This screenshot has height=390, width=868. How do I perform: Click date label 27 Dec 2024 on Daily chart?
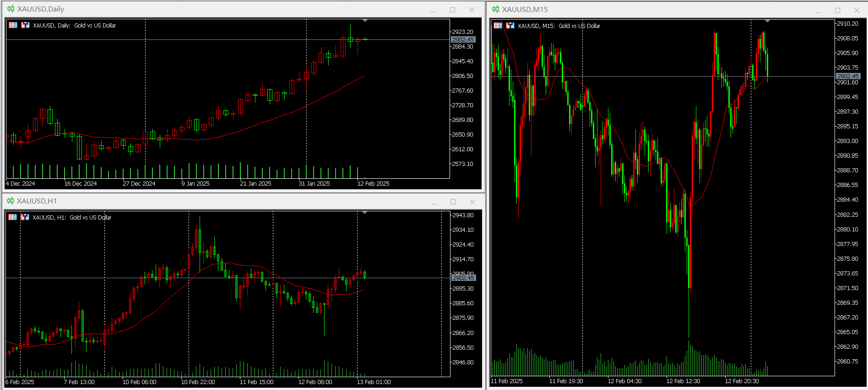[x=139, y=184]
